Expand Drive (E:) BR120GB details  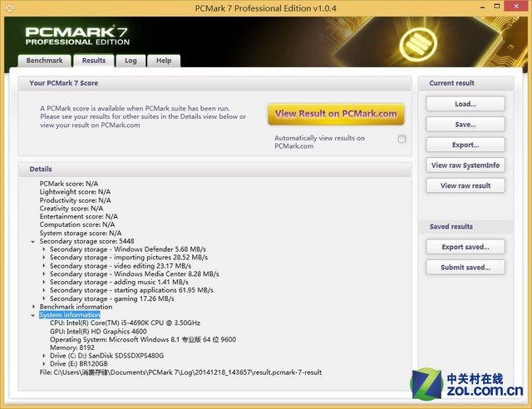click(44, 364)
